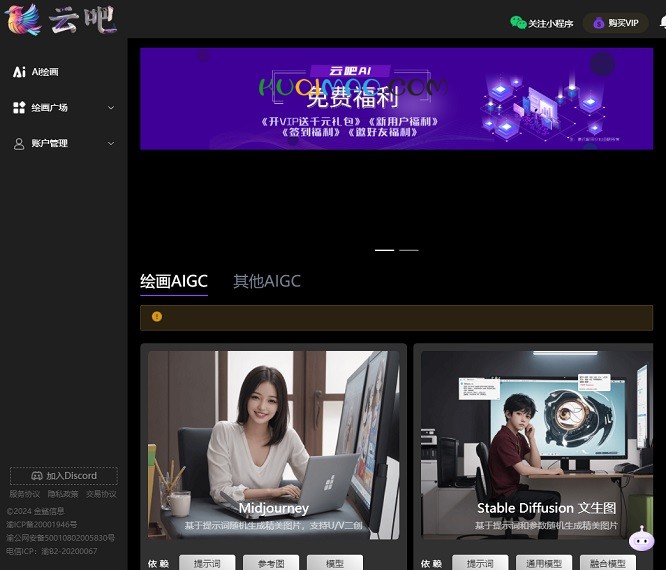Click the 融合模型 button
The width and height of the screenshot is (666, 570).
[608, 563]
